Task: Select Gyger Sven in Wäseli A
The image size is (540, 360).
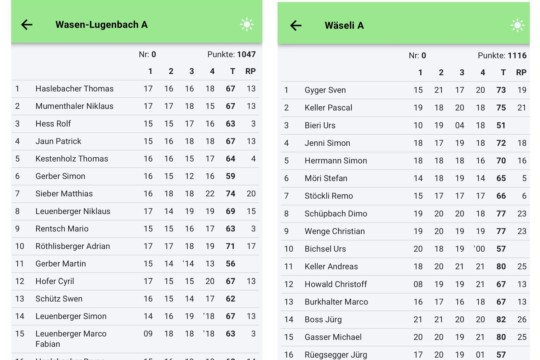Action: 405,90
